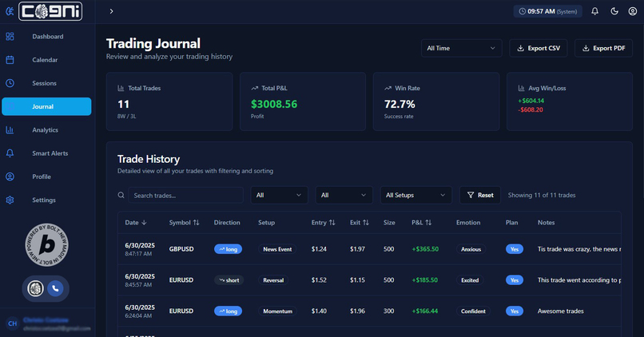Click Yes plan badge in Momentum row
This screenshot has width=644, height=337.
pos(515,311)
